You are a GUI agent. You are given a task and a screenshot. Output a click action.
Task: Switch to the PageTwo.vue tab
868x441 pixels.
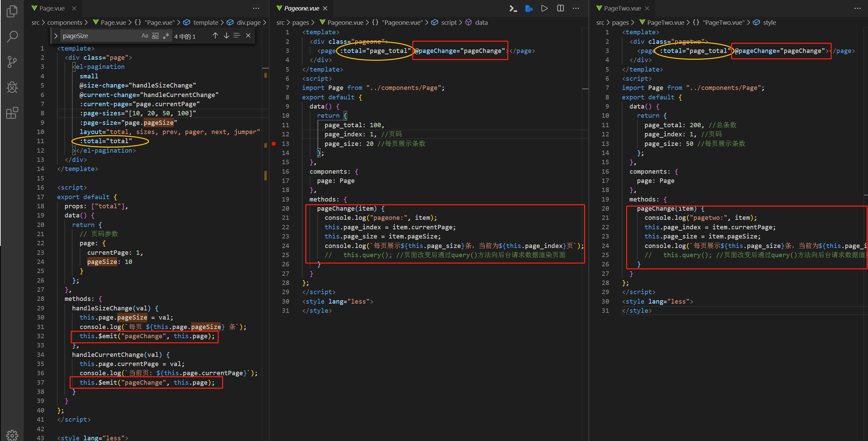622,8
